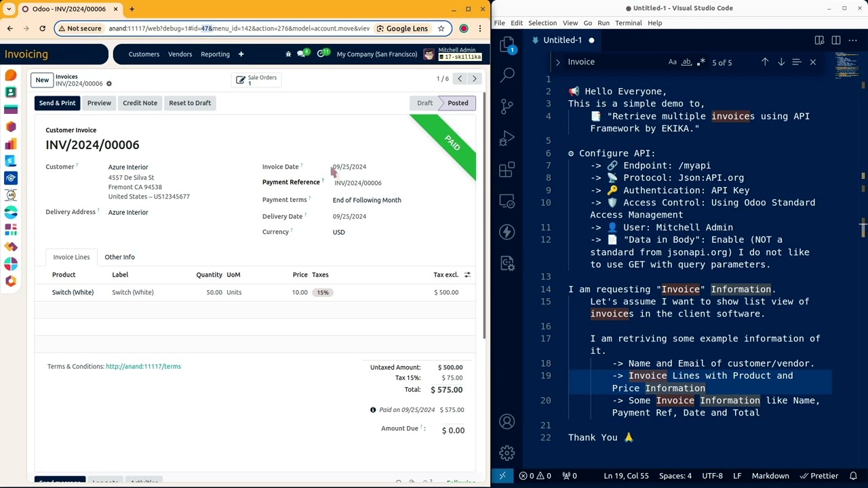Open My Company (San Francisco) switcher
The width and height of the screenshot is (868, 488).
[377, 54]
